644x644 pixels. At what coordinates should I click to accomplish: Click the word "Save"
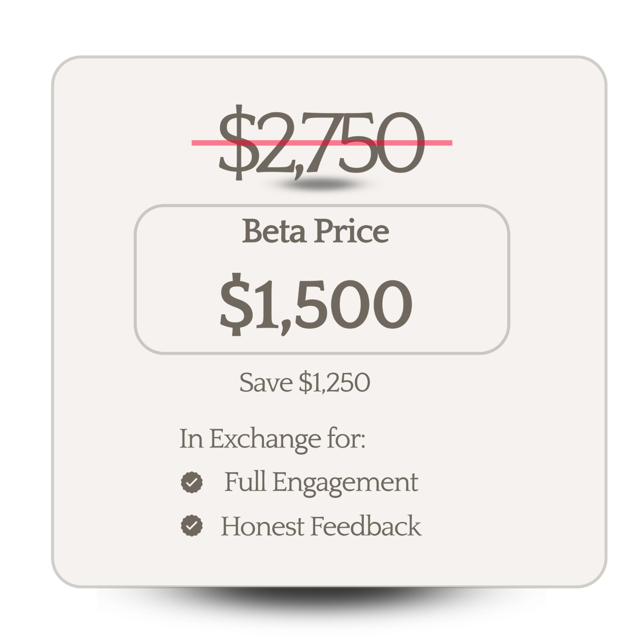coord(266,383)
